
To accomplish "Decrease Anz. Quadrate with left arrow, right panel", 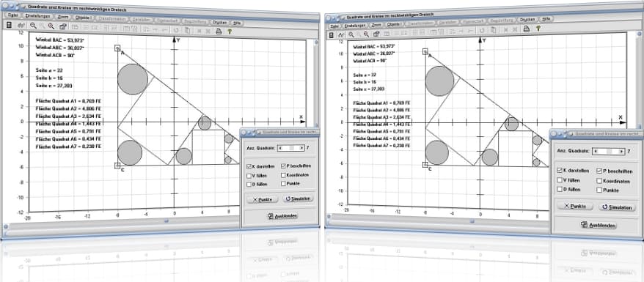I will click(596, 151).
